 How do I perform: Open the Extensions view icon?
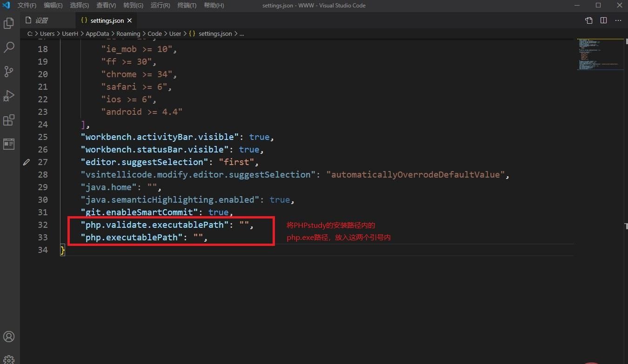pyautogui.click(x=9, y=120)
